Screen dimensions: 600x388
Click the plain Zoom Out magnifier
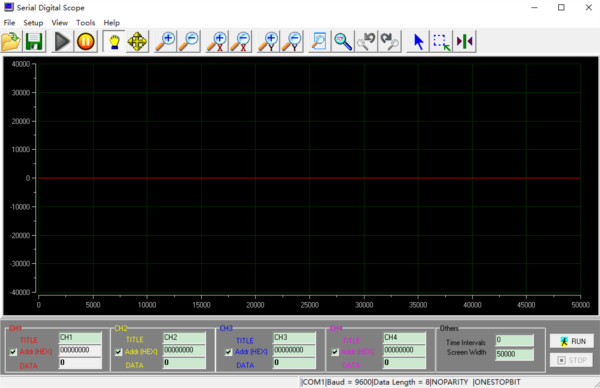pos(189,41)
